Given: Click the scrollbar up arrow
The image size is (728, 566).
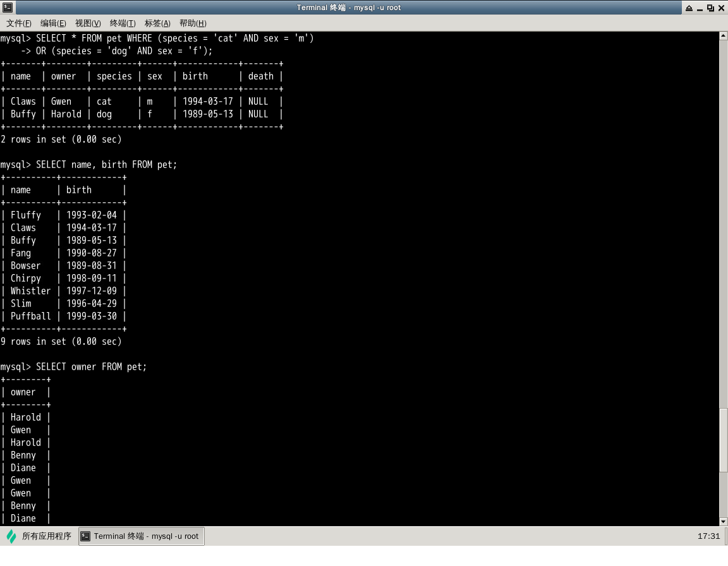Looking at the screenshot, I should click(x=724, y=36).
